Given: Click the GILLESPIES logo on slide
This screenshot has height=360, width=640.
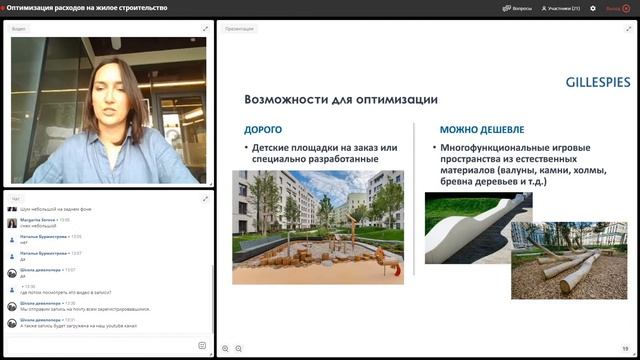Looking at the screenshot, I should 598,82.
